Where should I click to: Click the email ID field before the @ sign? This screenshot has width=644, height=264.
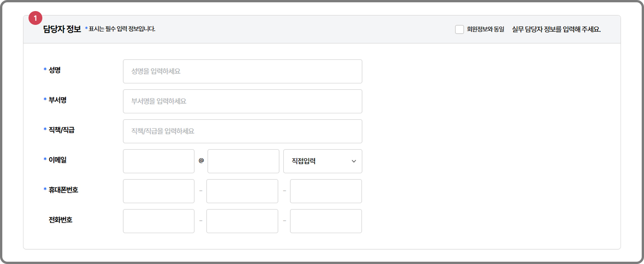(x=159, y=161)
